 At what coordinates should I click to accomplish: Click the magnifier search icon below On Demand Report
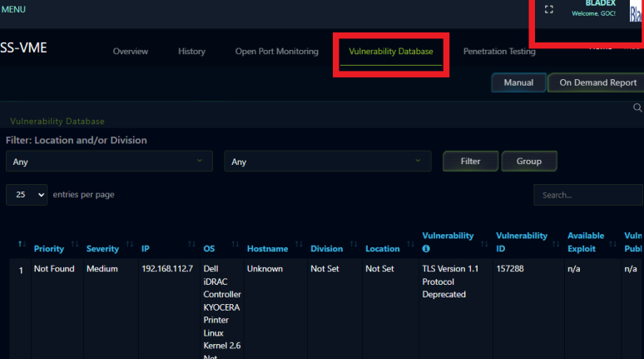pos(637,108)
